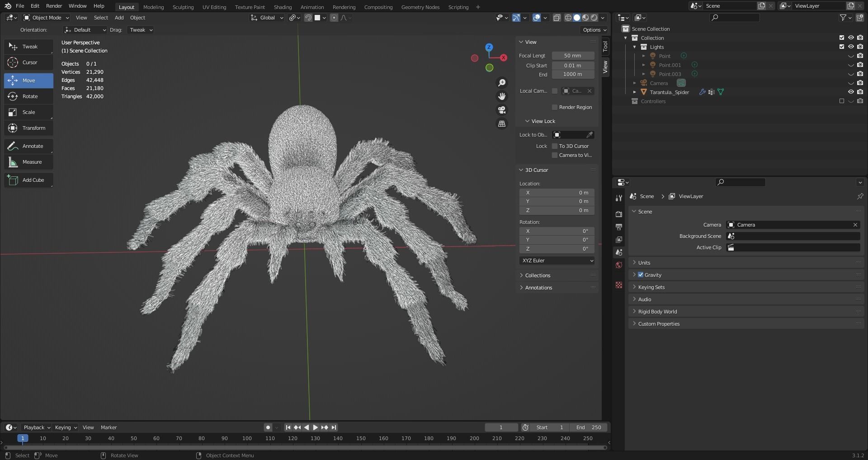Open the viewport Add menu
The image size is (868, 460).
coord(119,18)
